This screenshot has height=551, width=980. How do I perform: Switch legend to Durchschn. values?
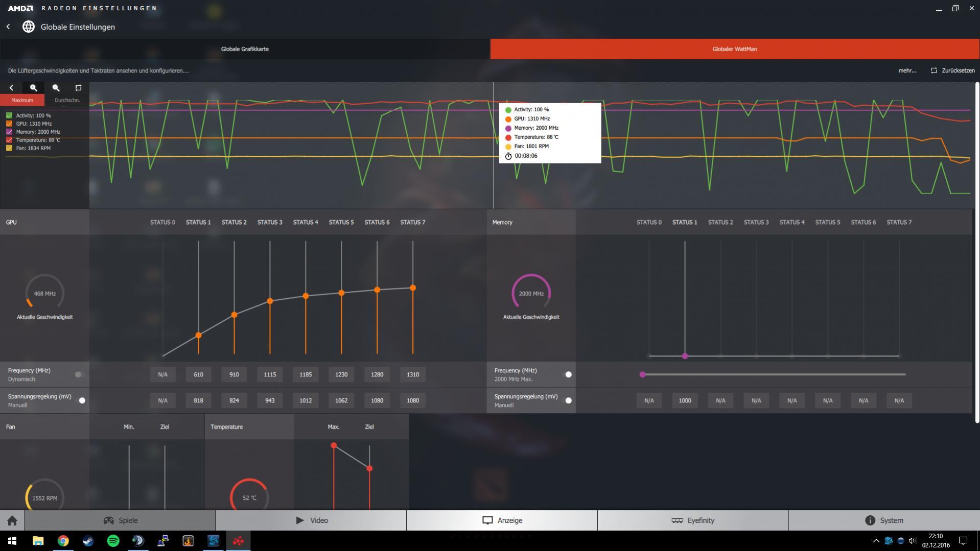click(x=67, y=100)
